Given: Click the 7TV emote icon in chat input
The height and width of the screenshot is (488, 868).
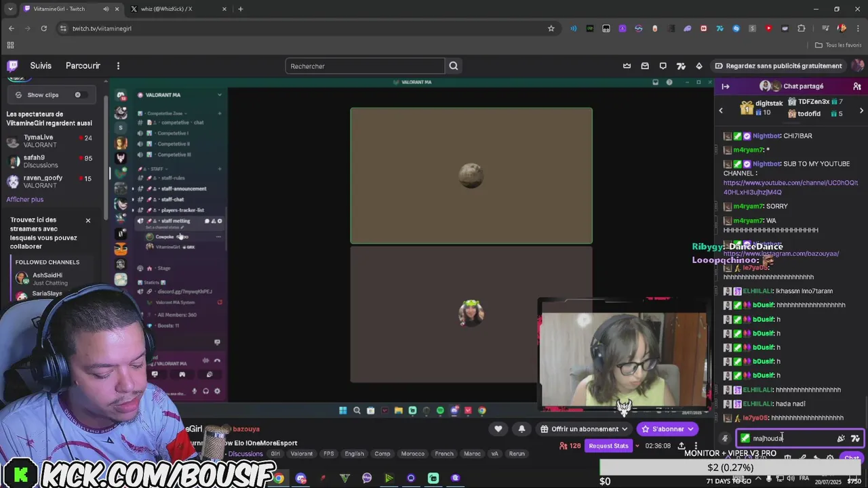Looking at the screenshot, I should tap(855, 439).
